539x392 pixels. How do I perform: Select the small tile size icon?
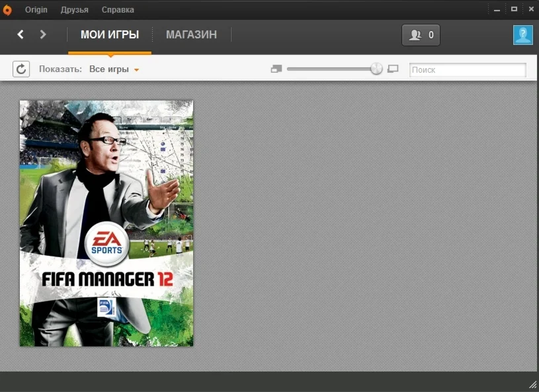[276, 68]
